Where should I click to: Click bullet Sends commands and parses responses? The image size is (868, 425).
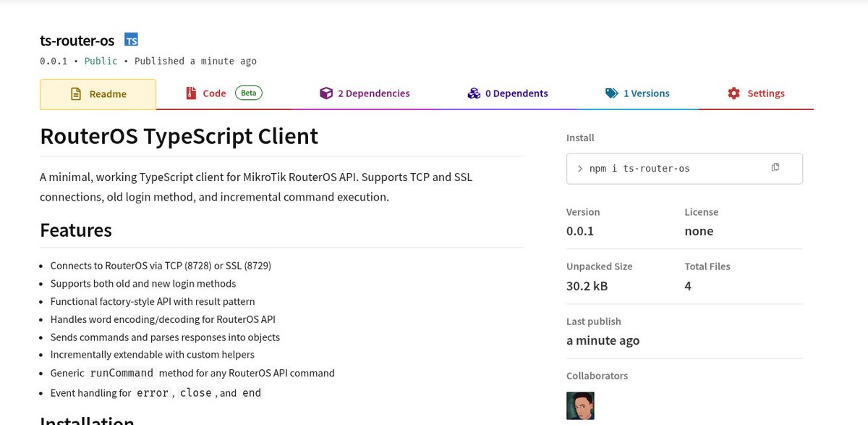point(165,337)
